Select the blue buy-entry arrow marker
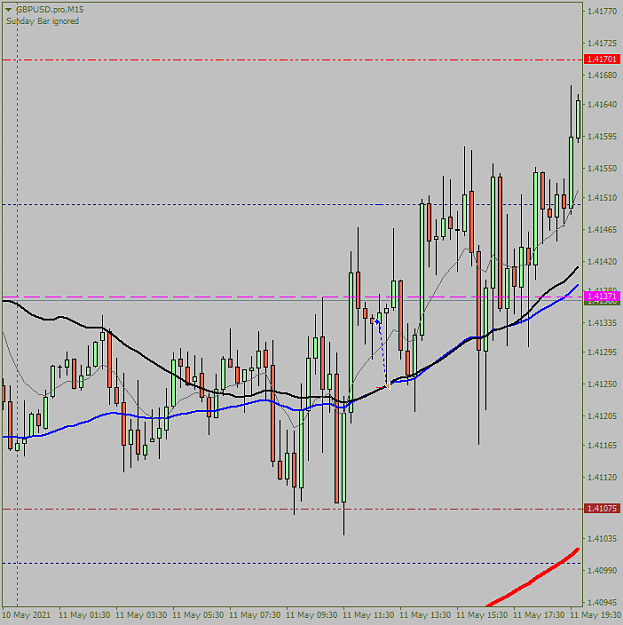623x625 pixels. tap(377, 321)
